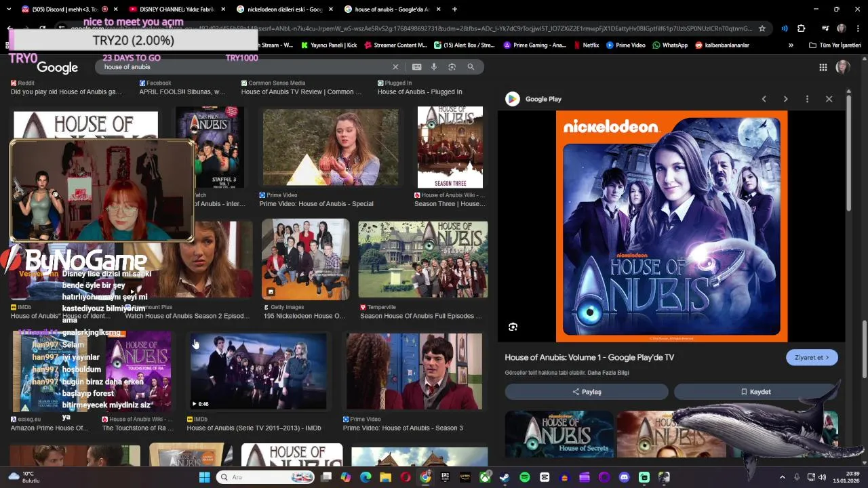The width and height of the screenshot is (868, 488).
Task: Open the Xbox app from the taskbar
Action: pyautogui.click(x=485, y=477)
